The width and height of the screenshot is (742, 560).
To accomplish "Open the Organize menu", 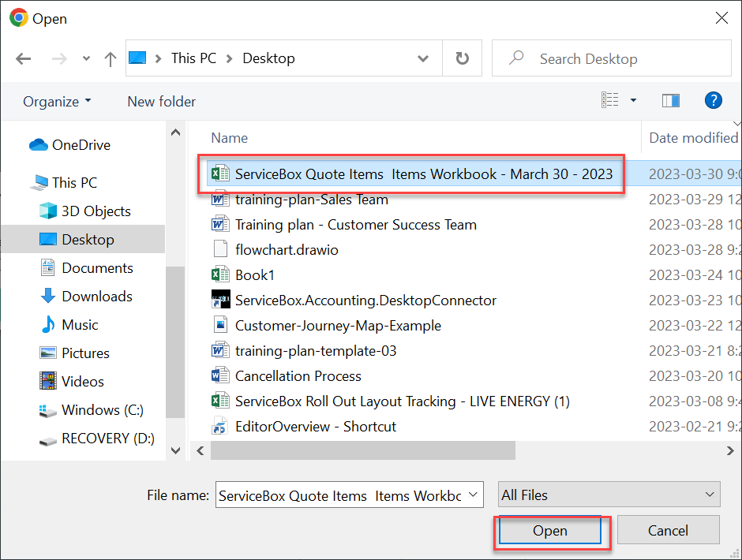I will 57,101.
